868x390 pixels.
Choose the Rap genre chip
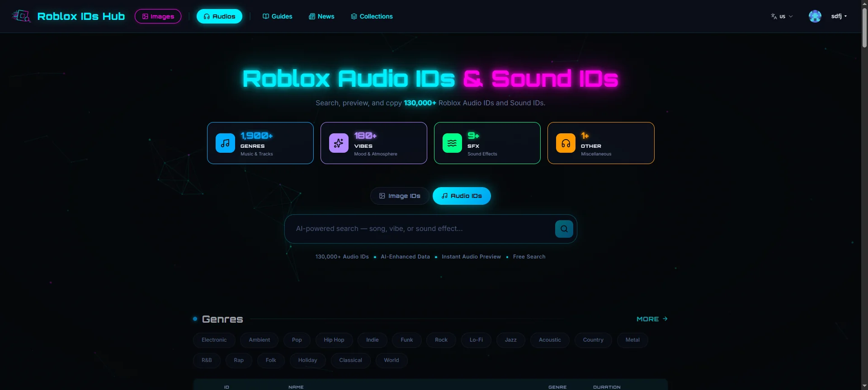pyautogui.click(x=239, y=360)
